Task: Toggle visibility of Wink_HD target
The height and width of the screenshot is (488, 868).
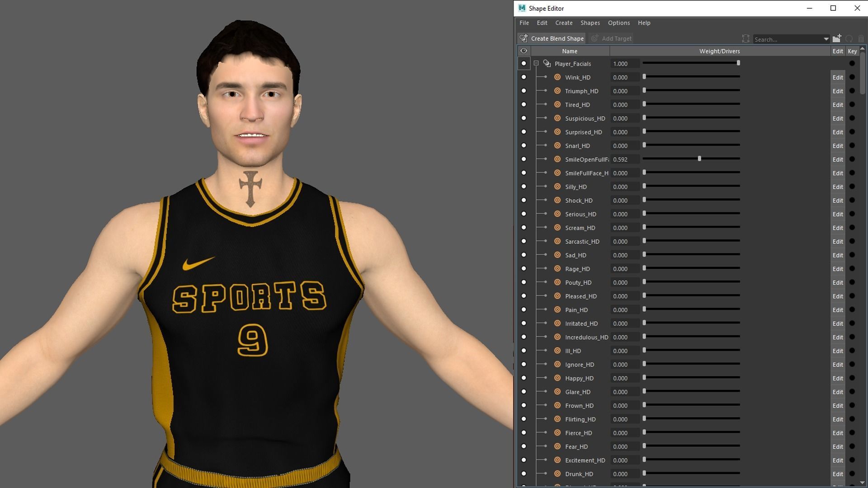Action: (524, 77)
